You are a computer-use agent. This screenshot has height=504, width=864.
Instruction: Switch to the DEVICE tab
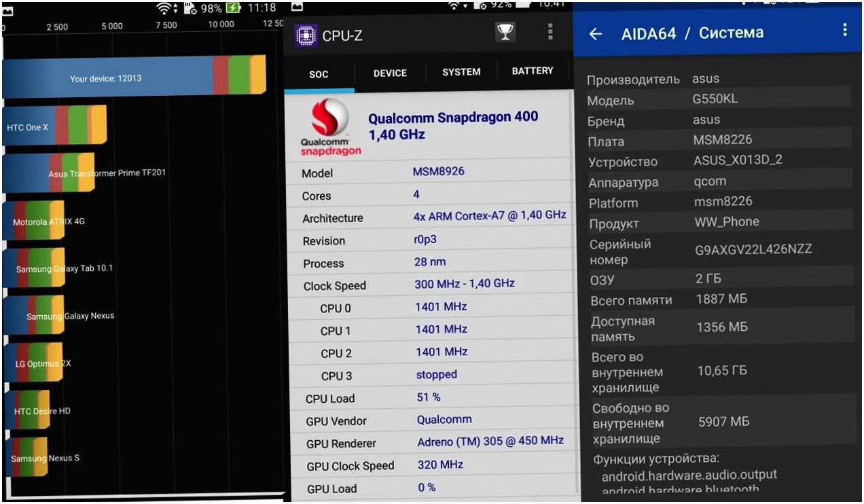[x=390, y=73]
